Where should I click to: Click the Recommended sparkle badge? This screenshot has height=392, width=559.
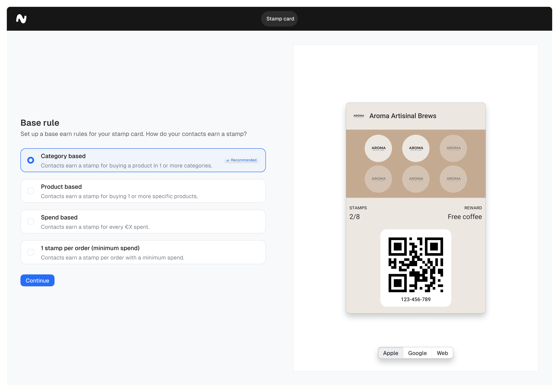click(x=241, y=160)
